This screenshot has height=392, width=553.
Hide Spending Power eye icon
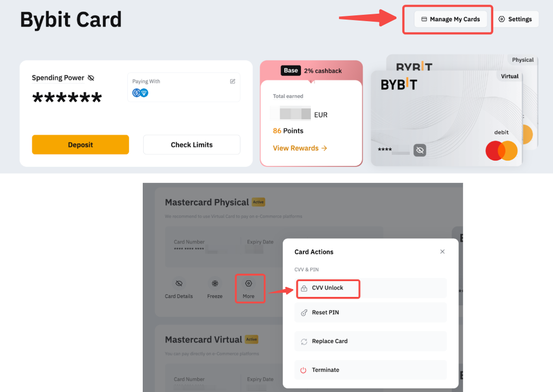[91, 78]
